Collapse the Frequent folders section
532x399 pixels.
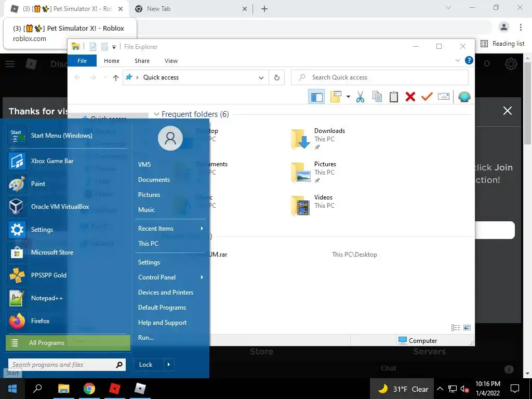coord(156,114)
